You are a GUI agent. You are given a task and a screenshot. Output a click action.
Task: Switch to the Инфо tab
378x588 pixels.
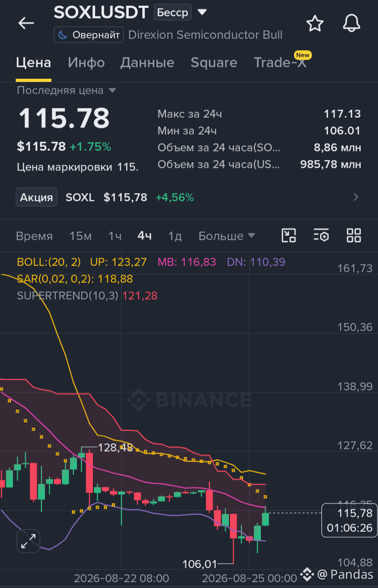pos(86,63)
